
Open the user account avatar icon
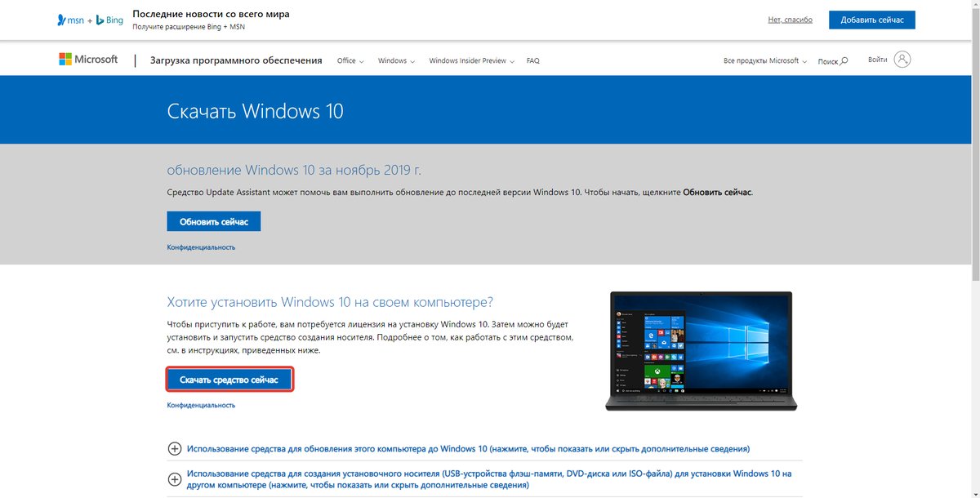902,60
